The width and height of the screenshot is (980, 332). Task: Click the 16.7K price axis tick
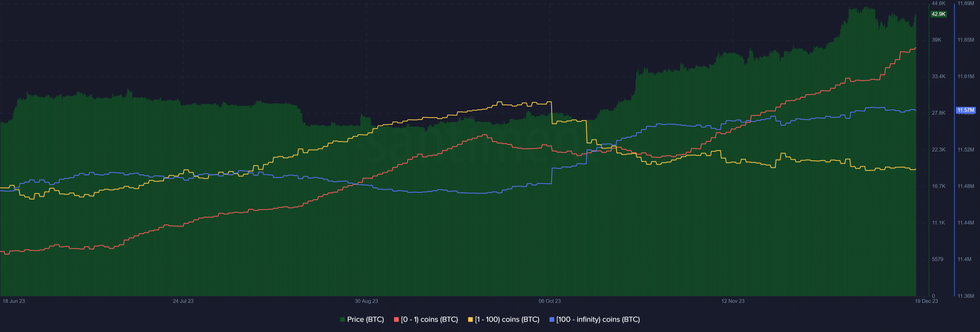939,186
